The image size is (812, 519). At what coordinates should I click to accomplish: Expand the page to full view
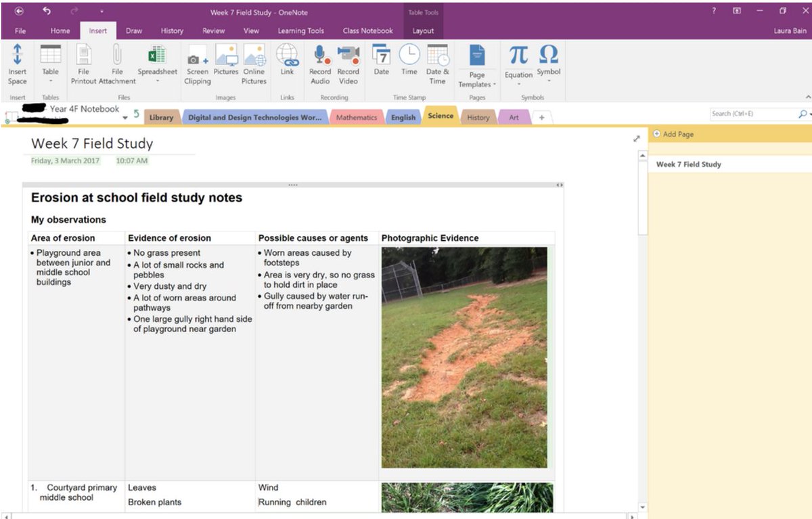[637, 139]
